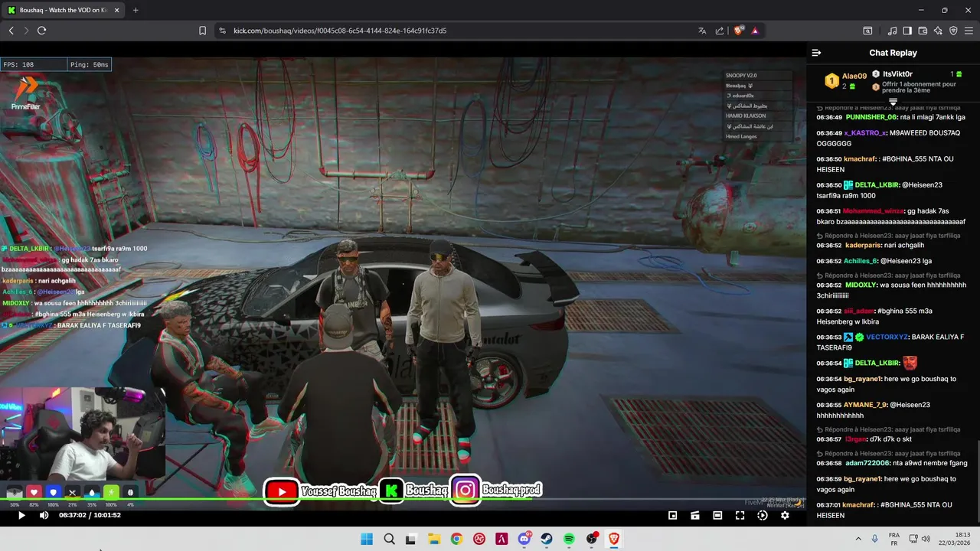The image size is (980, 551).
Task: Open Brave Wallet icon
Action: point(923,31)
